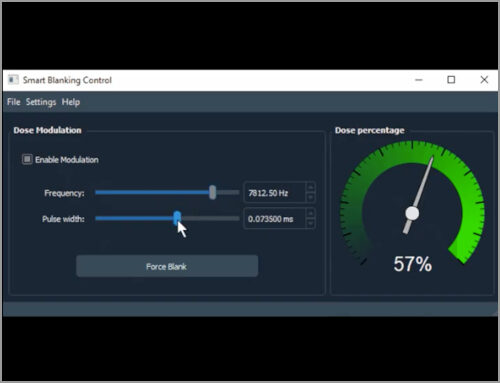Click the dose percentage gauge needle hub
This screenshot has width=500, height=383.
(x=412, y=213)
